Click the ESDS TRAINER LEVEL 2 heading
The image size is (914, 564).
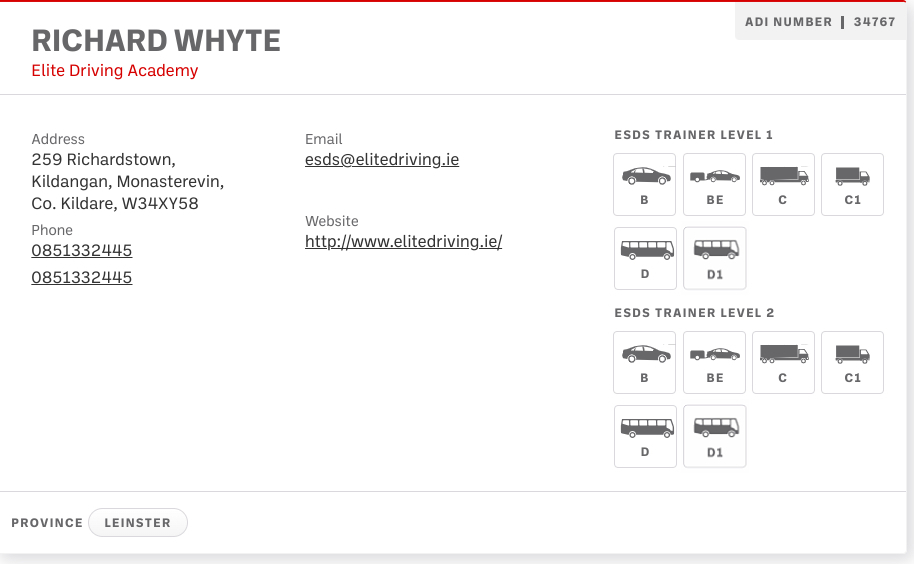(694, 313)
